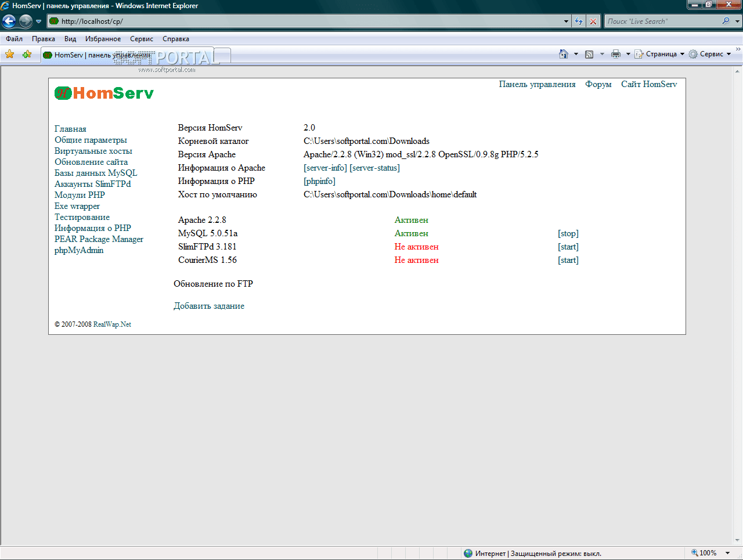Expand the zoom level dropdown arrow
This screenshot has height=560, width=743.
pos(728,553)
